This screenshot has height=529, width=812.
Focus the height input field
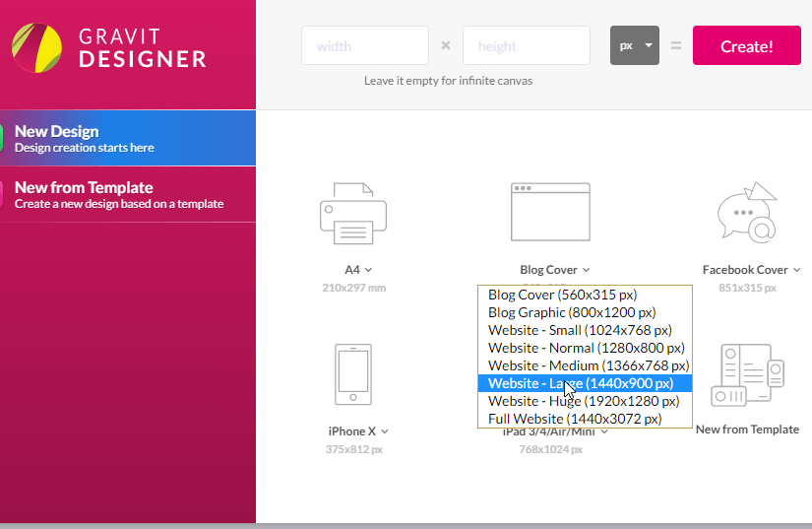pyautogui.click(x=527, y=45)
